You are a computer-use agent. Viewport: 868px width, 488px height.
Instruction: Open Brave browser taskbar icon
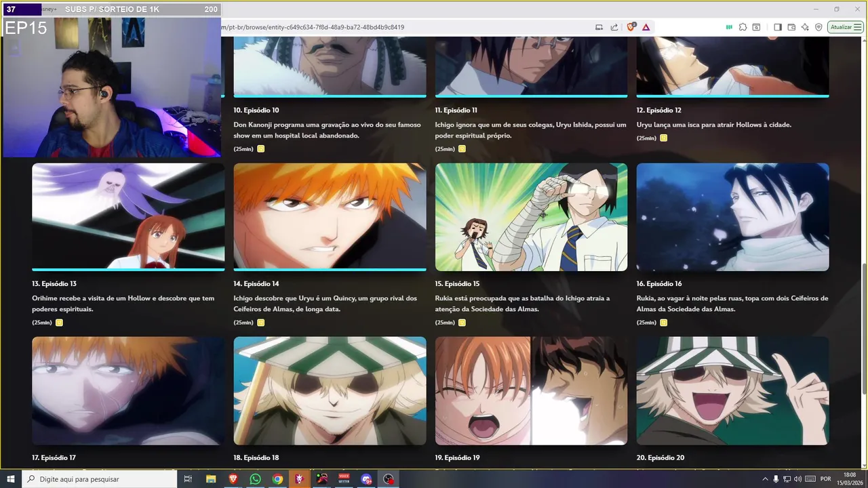click(233, 479)
